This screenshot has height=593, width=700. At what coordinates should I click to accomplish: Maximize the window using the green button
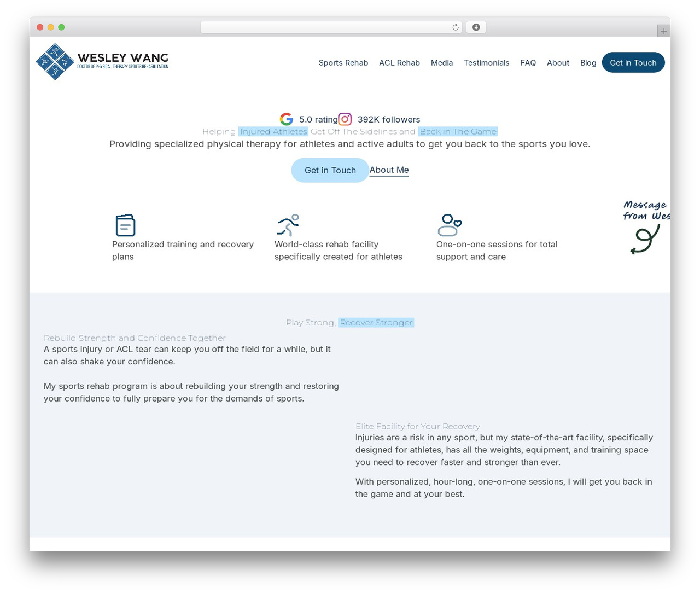click(x=61, y=27)
